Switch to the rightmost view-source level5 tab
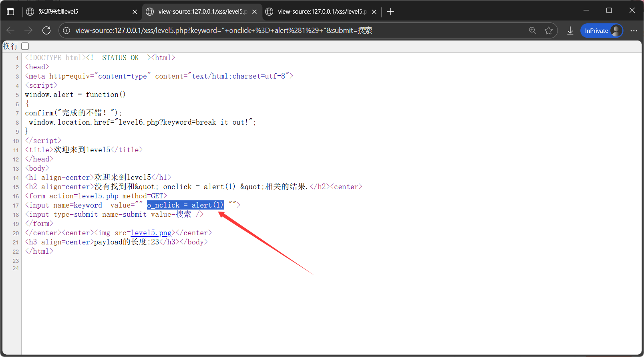Viewport: 644px width, 357px height. (322, 12)
